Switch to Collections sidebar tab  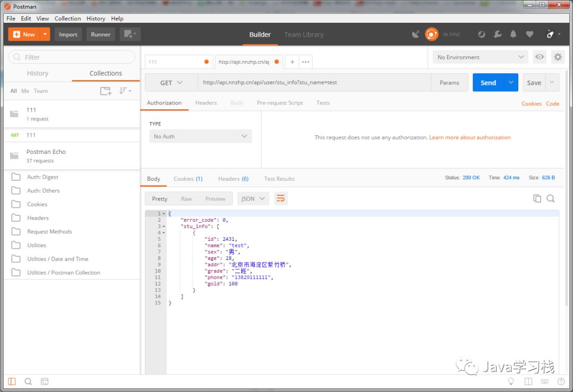tap(106, 73)
